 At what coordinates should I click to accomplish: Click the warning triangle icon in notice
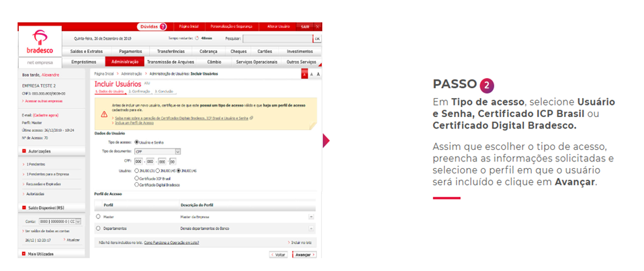(104, 114)
